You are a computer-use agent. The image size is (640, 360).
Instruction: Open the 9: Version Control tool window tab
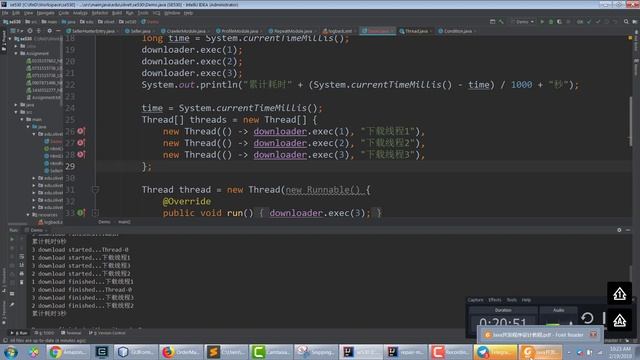pyautogui.click(x=107, y=333)
